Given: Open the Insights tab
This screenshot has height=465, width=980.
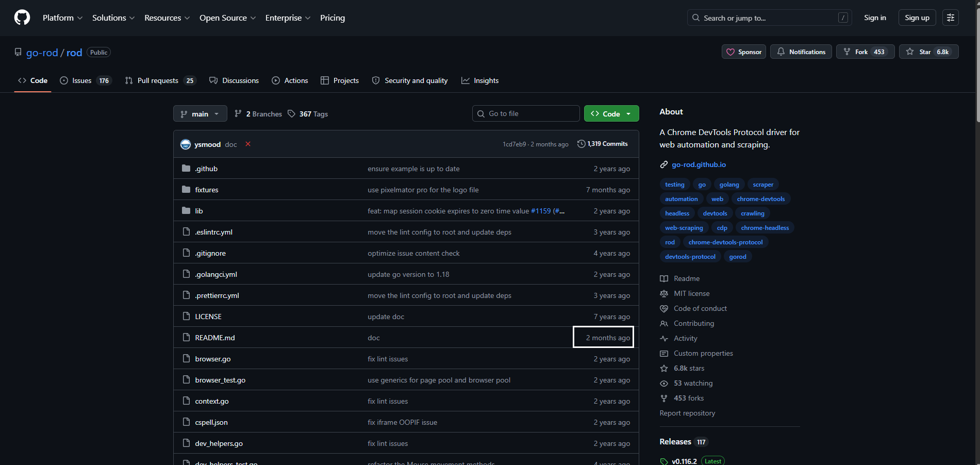Looking at the screenshot, I should [480, 80].
